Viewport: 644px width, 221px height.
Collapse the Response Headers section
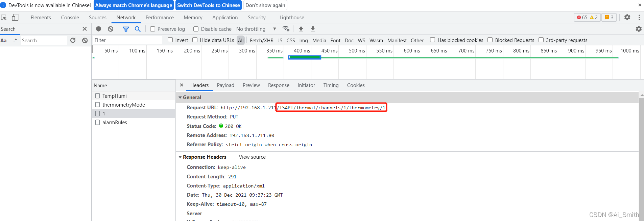click(x=180, y=157)
